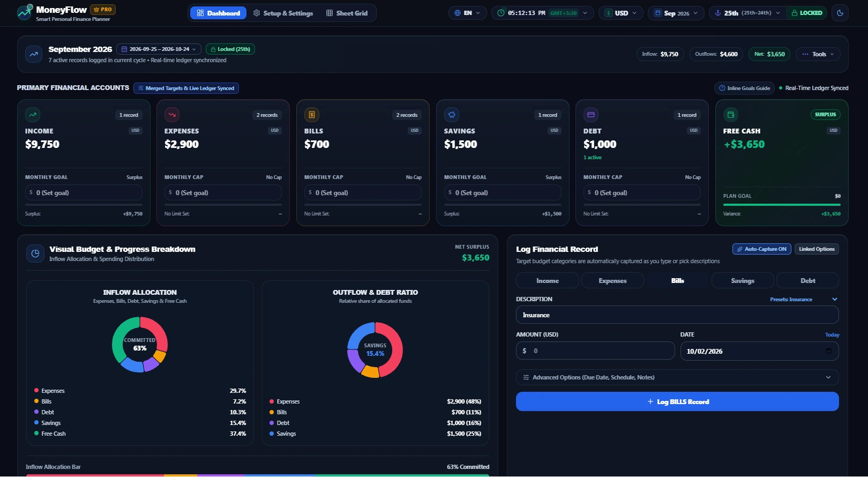Select the Savings record tab
The height and width of the screenshot is (477, 868).
point(743,281)
